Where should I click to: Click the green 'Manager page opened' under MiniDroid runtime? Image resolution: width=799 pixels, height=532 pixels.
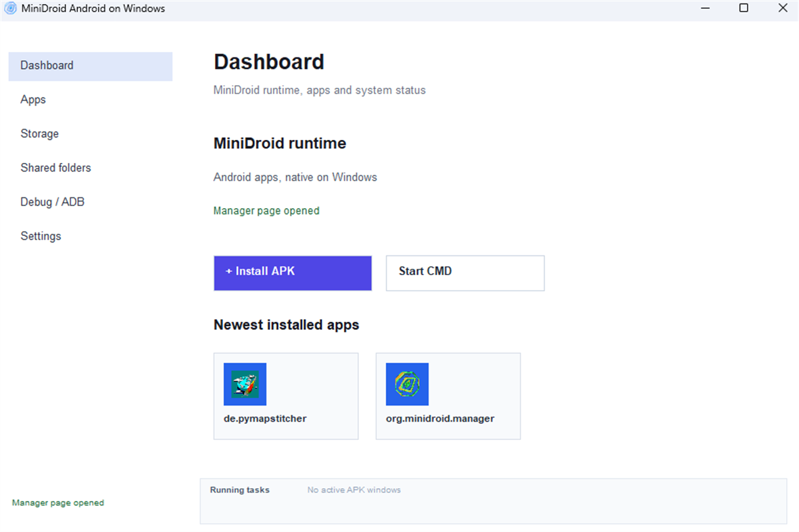click(266, 211)
